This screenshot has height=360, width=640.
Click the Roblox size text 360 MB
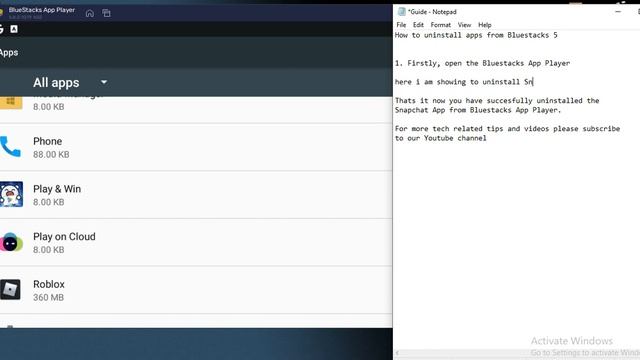[x=49, y=298]
